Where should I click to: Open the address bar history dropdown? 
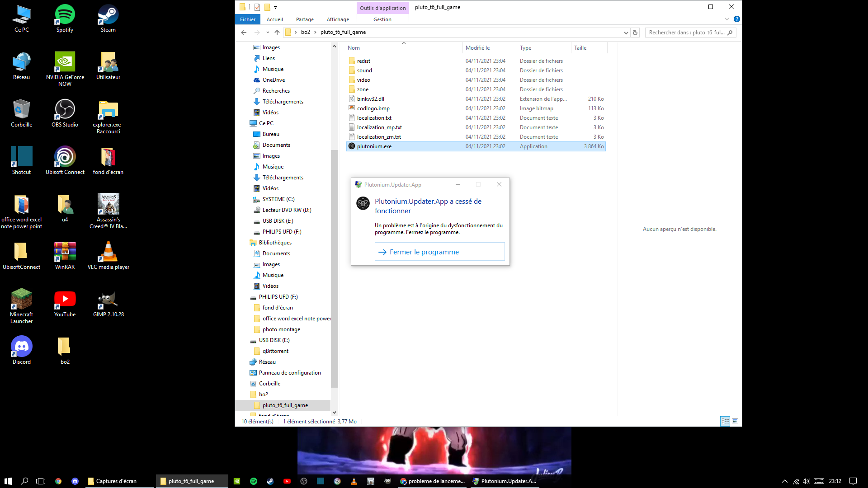tap(626, 33)
